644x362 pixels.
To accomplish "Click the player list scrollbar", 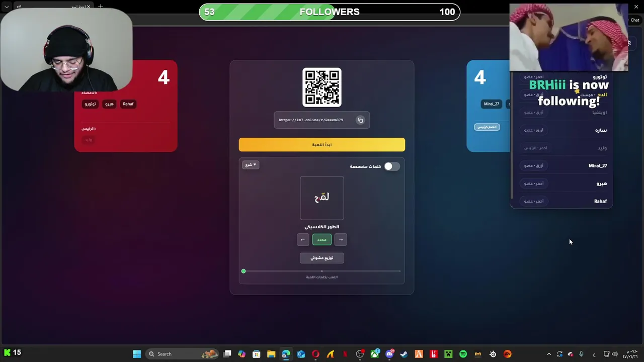I will click(x=512, y=136).
